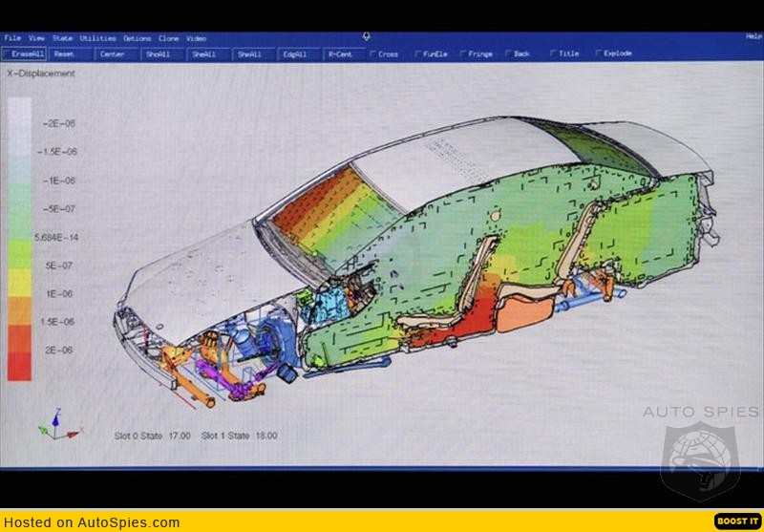764x532 pixels.
Task: Open the State menu
Action: pos(62,38)
